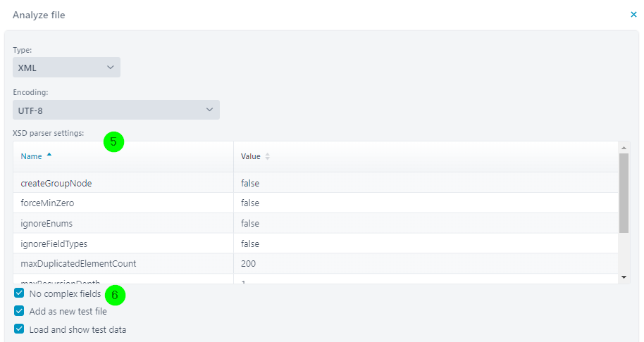Click the green marker number 6
644x342 pixels.
114,295
